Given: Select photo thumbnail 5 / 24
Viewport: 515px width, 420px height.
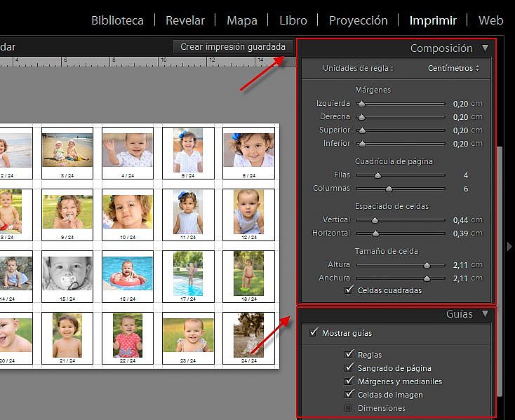Looking at the screenshot, I should (x=188, y=153).
